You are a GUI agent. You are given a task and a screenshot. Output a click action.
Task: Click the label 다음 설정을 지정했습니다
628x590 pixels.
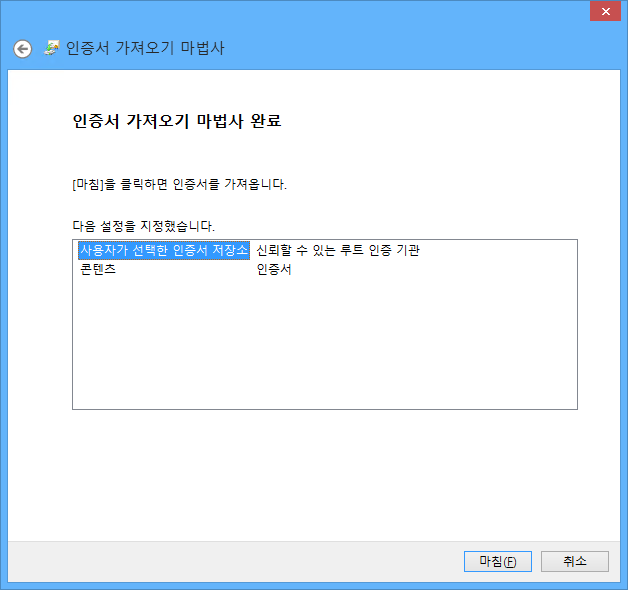click(x=143, y=226)
